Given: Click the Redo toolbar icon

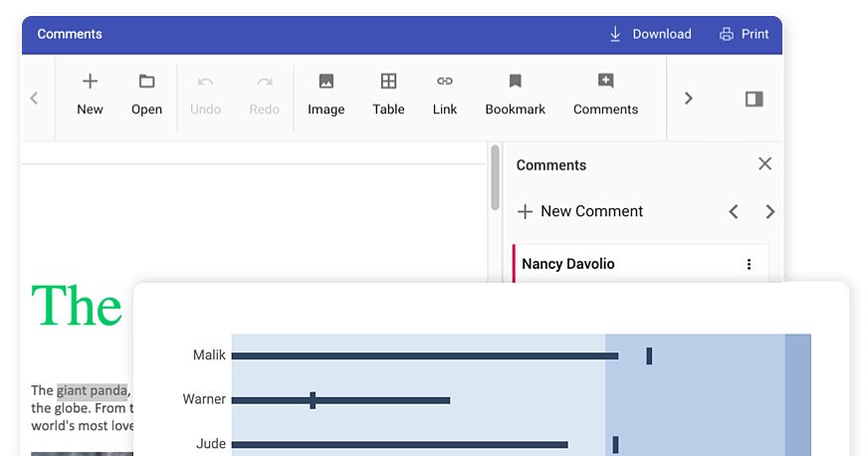Looking at the screenshot, I should click(264, 95).
